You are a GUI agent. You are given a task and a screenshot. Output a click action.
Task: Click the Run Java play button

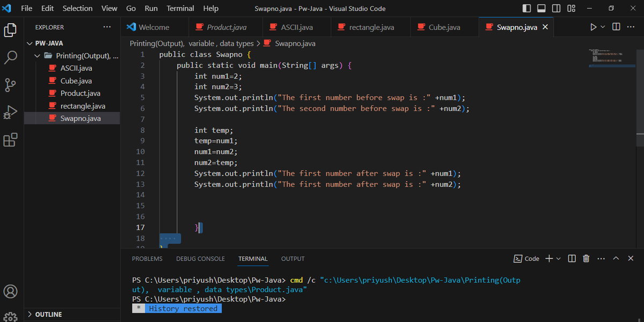[593, 27]
